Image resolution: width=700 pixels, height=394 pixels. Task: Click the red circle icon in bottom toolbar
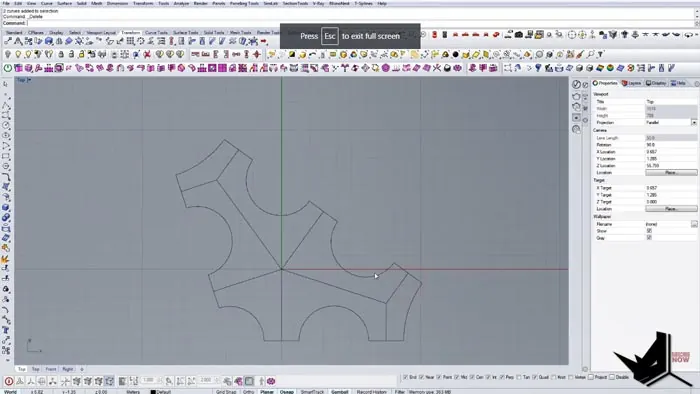(x=8, y=381)
